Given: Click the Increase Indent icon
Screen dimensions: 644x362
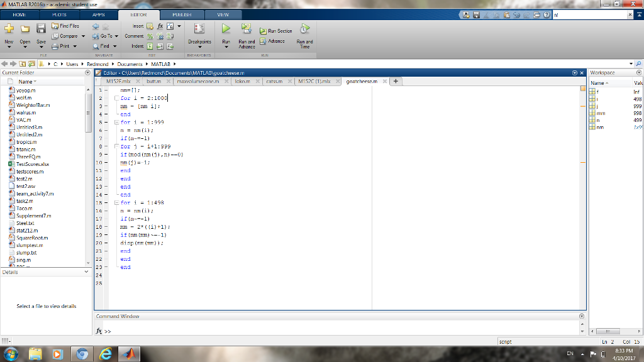Looking at the screenshot, I should (160, 47).
